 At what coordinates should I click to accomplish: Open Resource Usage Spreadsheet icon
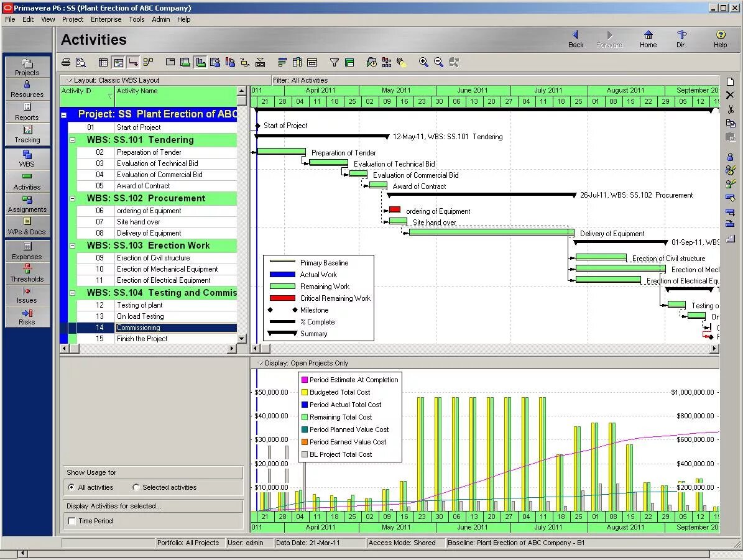click(215, 62)
